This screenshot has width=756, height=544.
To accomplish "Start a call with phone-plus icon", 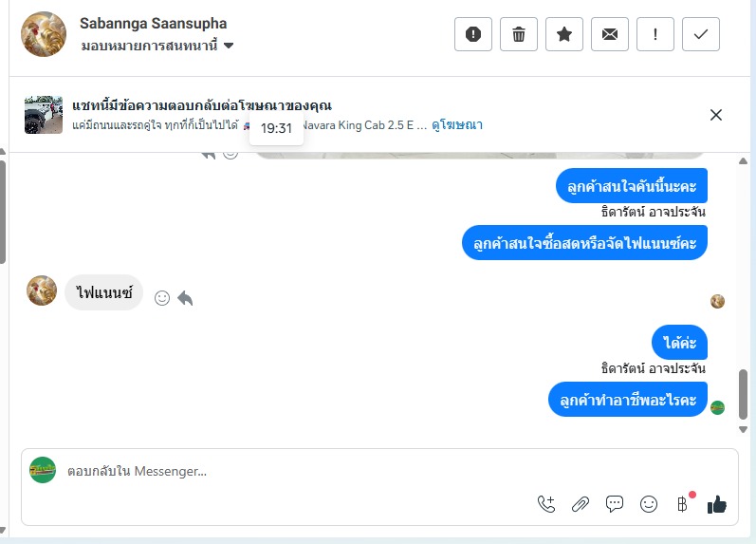I will click(x=546, y=504).
